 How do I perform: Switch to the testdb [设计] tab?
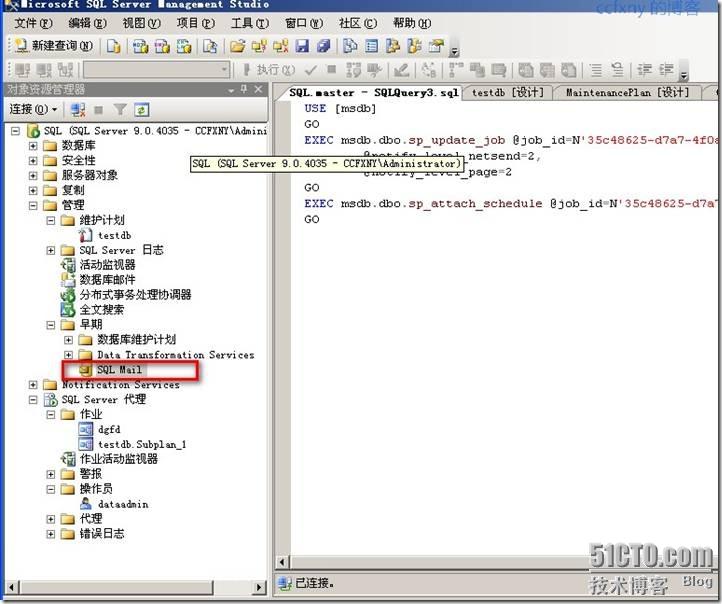507,93
